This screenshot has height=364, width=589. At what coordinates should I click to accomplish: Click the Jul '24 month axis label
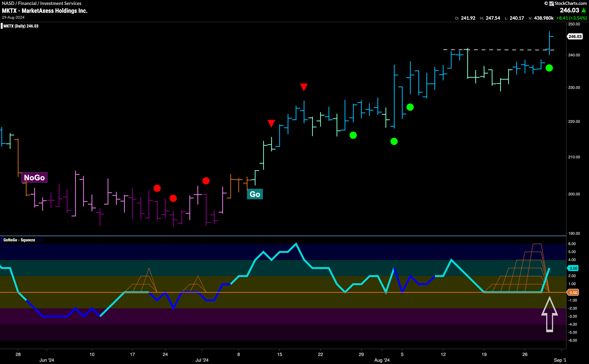point(202,360)
